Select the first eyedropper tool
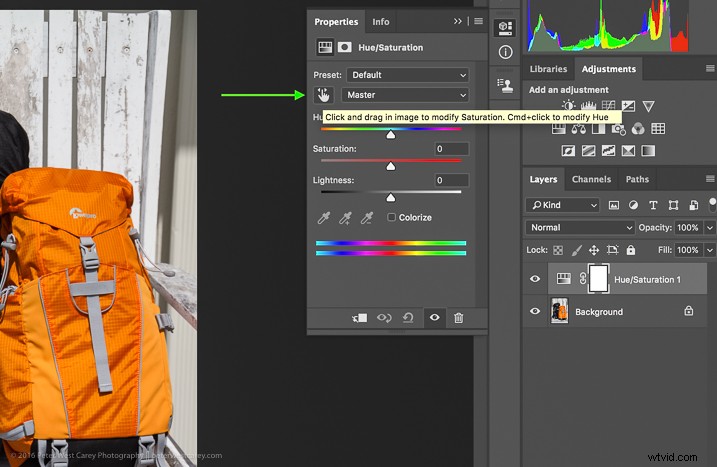 pyautogui.click(x=323, y=218)
